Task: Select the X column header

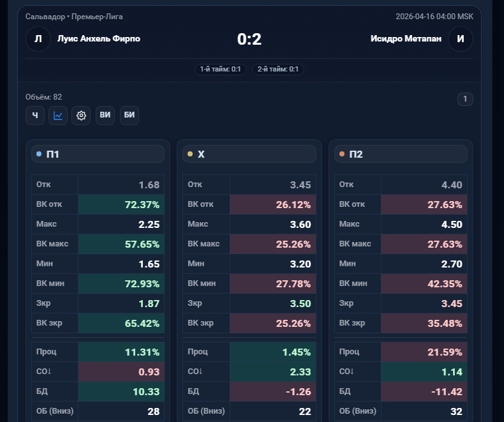Action: pyautogui.click(x=249, y=154)
